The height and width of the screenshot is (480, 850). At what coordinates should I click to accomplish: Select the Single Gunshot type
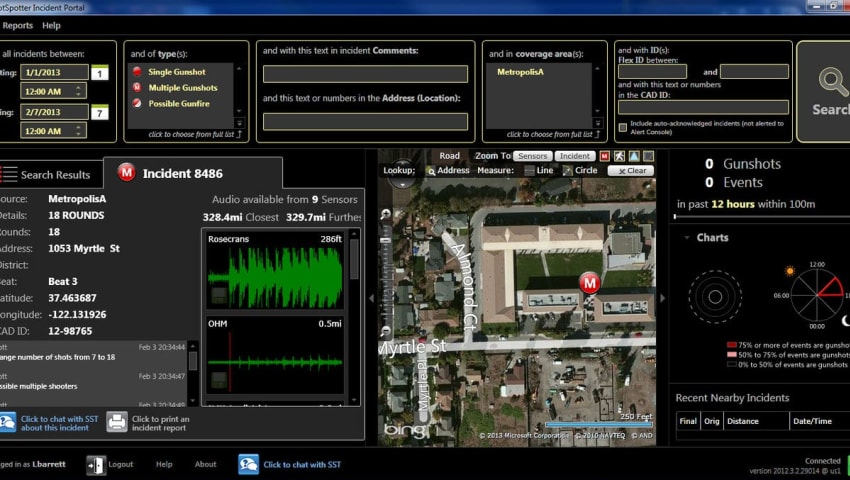pos(177,72)
